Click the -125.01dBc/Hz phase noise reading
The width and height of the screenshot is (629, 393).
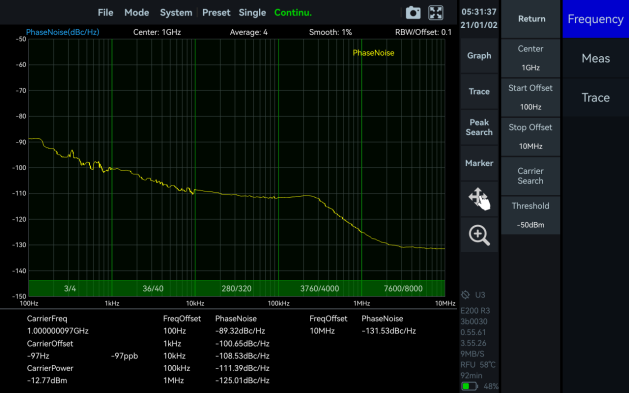point(242,380)
